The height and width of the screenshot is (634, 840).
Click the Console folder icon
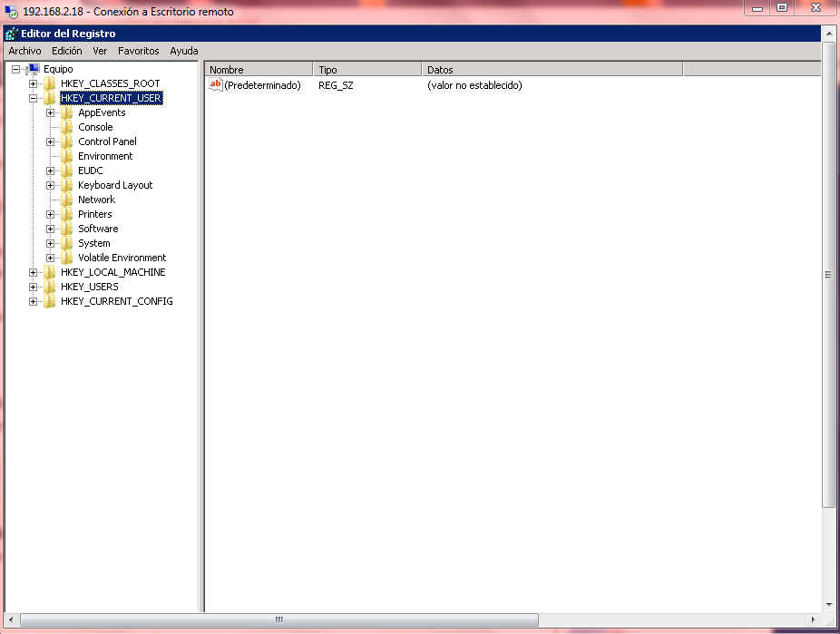tap(67, 127)
